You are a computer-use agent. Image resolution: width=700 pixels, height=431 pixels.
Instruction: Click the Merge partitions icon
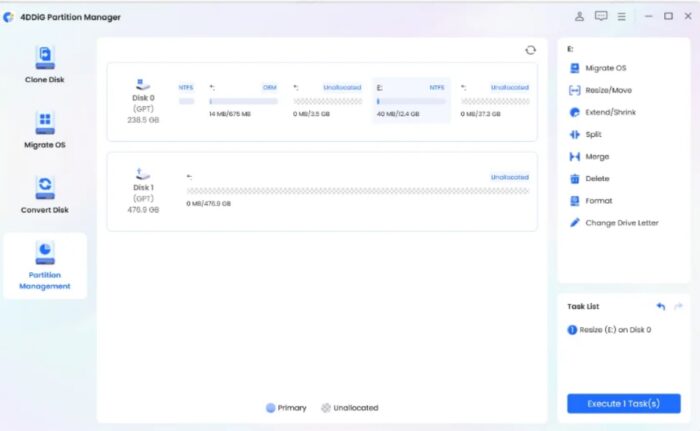point(575,156)
